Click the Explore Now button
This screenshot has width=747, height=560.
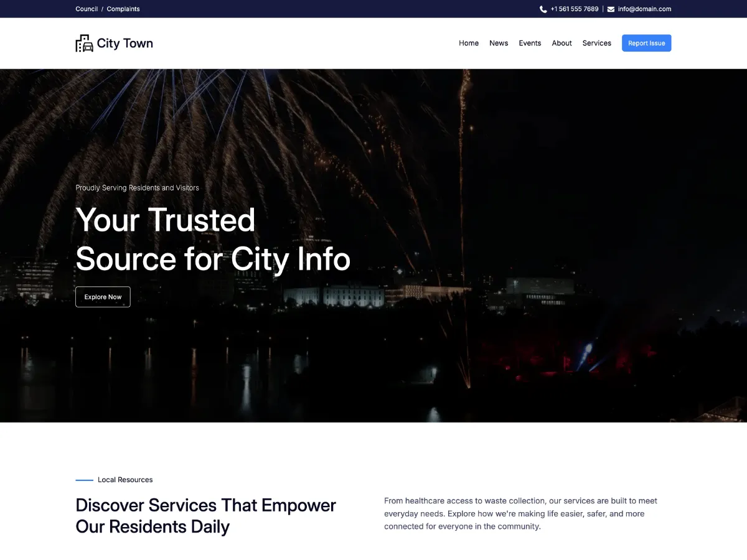click(103, 297)
